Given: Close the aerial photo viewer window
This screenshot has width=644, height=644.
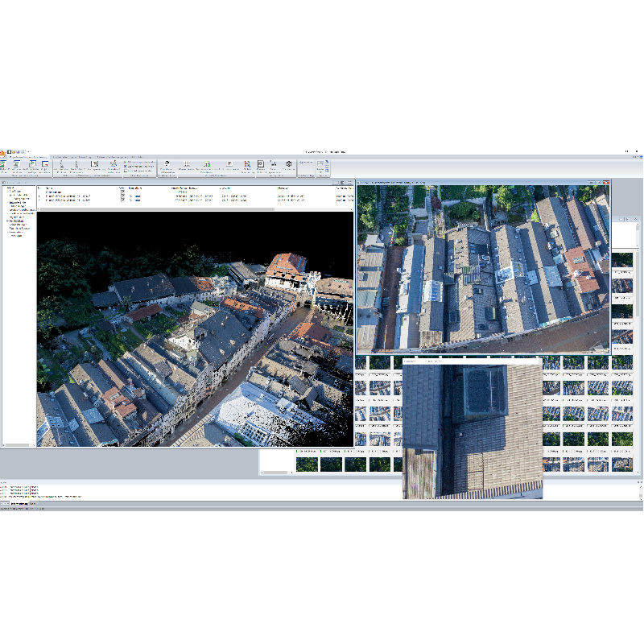Looking at the screenshot, I should pos(608,182).
